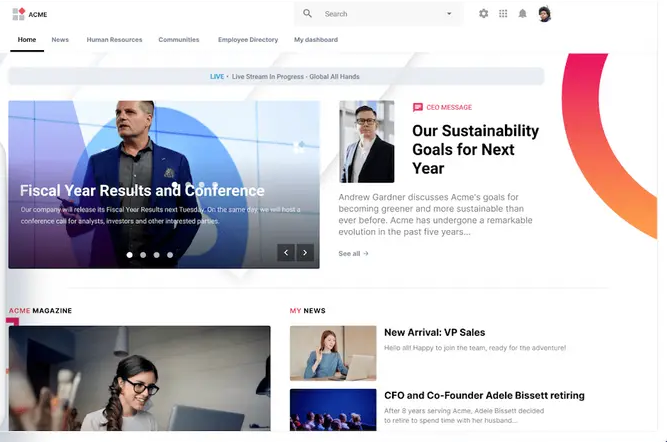Open Fiscal Year Results and Conference headline
The width and height of the screenshot is (667, 442).
(142, 191)
